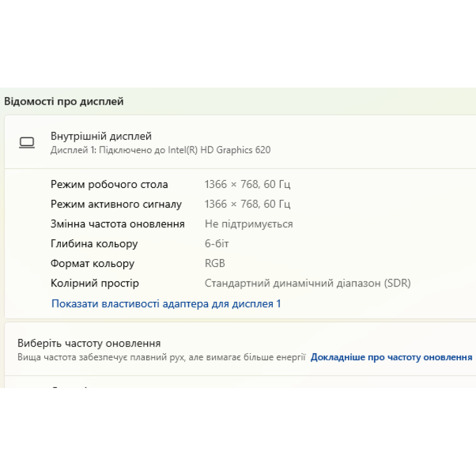The image size is (476, 476).
Task: Click the Стандартний динамічний діапазон (SDR) value
Action: pos(307,283)
